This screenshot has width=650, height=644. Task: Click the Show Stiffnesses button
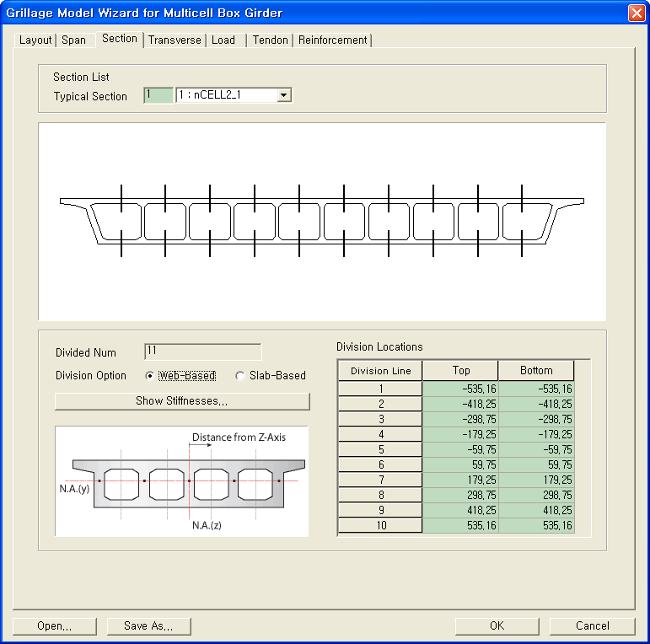182,401
